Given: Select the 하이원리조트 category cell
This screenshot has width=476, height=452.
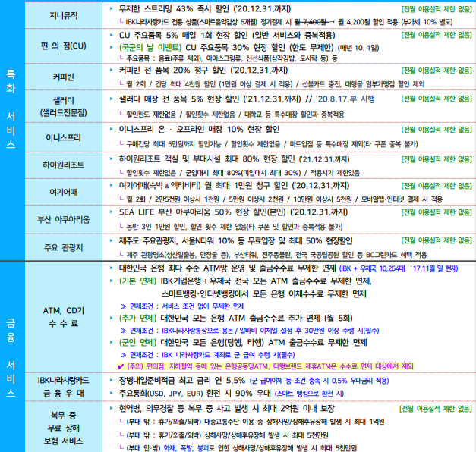Looking at the screenshot, I should coord(64,165).
